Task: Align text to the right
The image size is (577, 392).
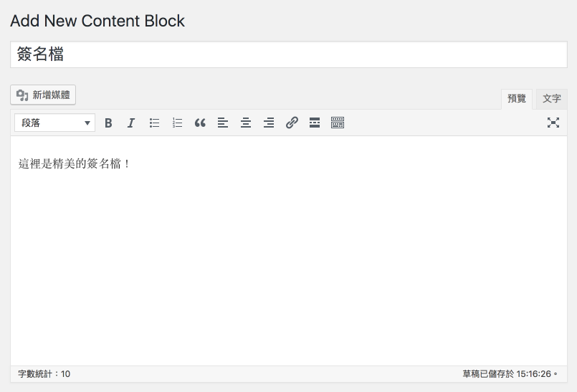Action: (x=269, y=123)
